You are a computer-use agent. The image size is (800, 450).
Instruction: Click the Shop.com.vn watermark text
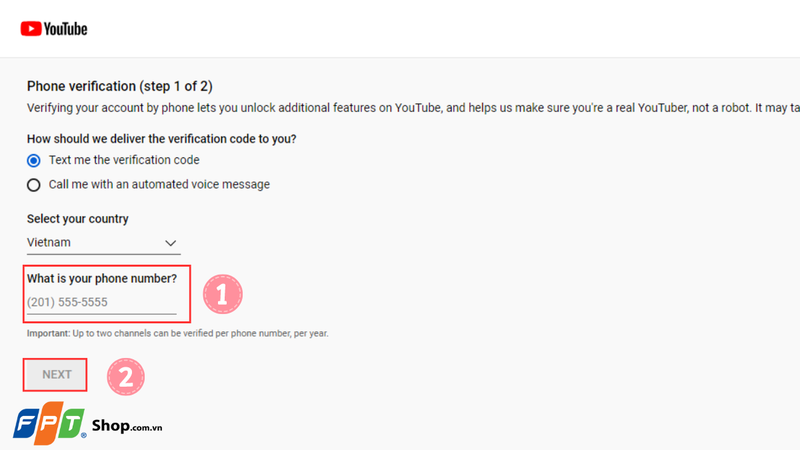tap(126, 426)
